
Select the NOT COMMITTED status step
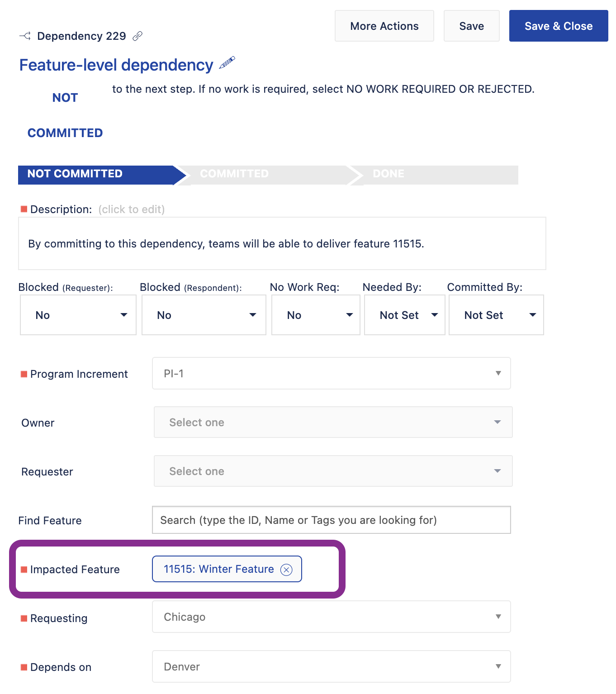coord(75,174)
